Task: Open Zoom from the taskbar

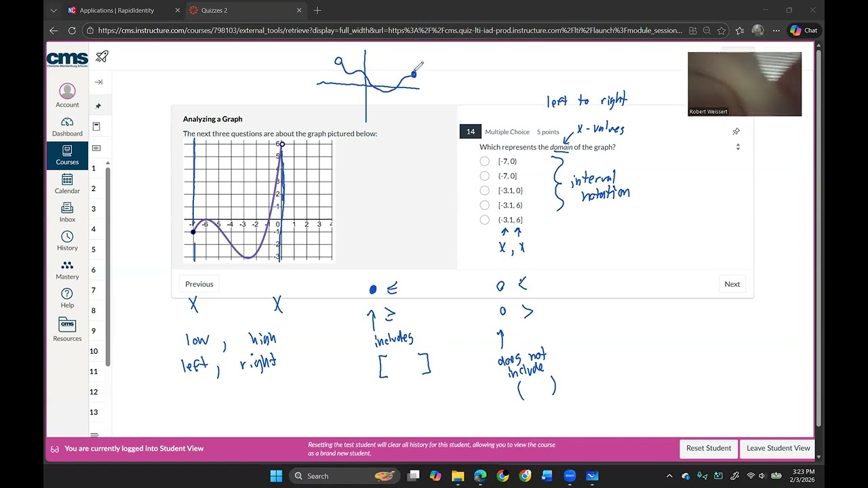Action: [570, 476]
